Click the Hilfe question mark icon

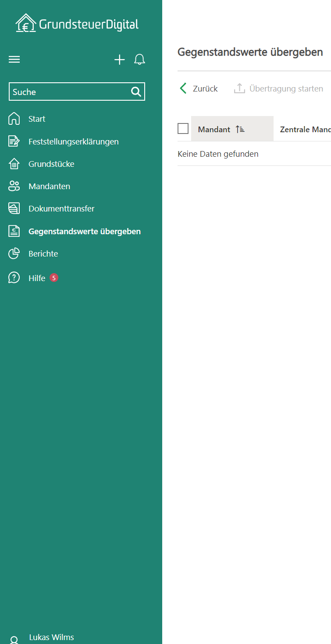pos(14,278)
